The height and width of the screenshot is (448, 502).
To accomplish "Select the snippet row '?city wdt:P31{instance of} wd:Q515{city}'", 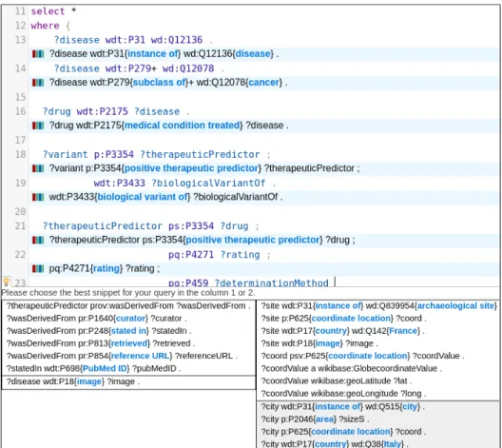I will point(343,407).
